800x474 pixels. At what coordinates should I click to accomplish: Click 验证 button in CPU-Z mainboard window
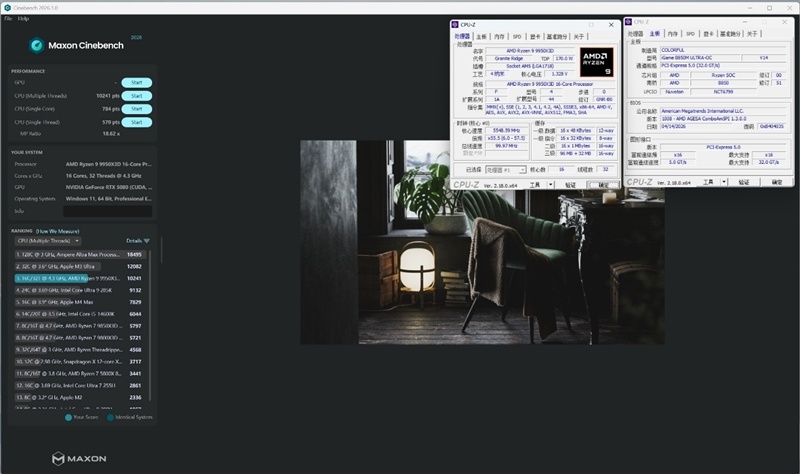click(x=744, y=182)
